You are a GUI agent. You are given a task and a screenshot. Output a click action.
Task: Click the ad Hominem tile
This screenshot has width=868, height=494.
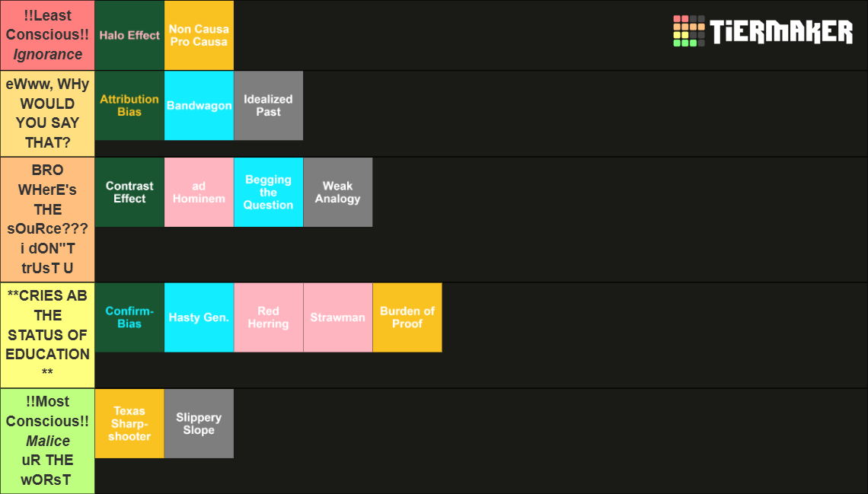199,192
